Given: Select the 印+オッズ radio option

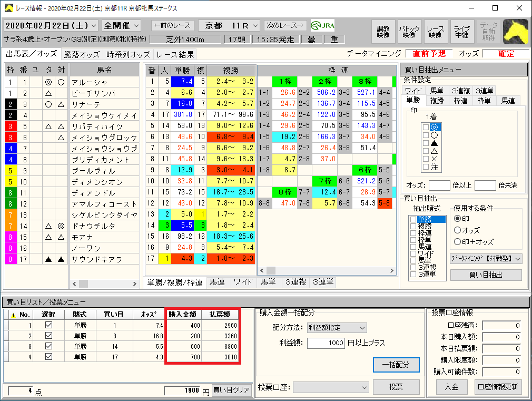Looking at the screenshot, I should (x=457, y=242).
